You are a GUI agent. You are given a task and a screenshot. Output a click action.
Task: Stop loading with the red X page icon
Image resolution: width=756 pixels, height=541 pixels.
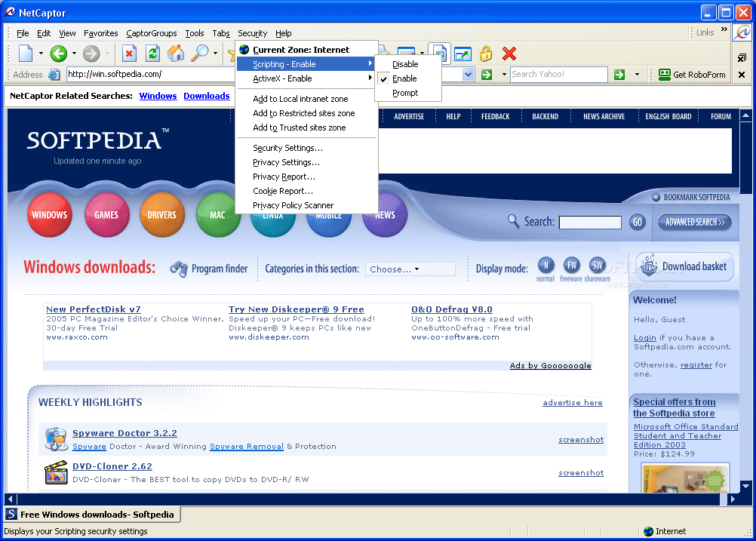pos(129,53)
